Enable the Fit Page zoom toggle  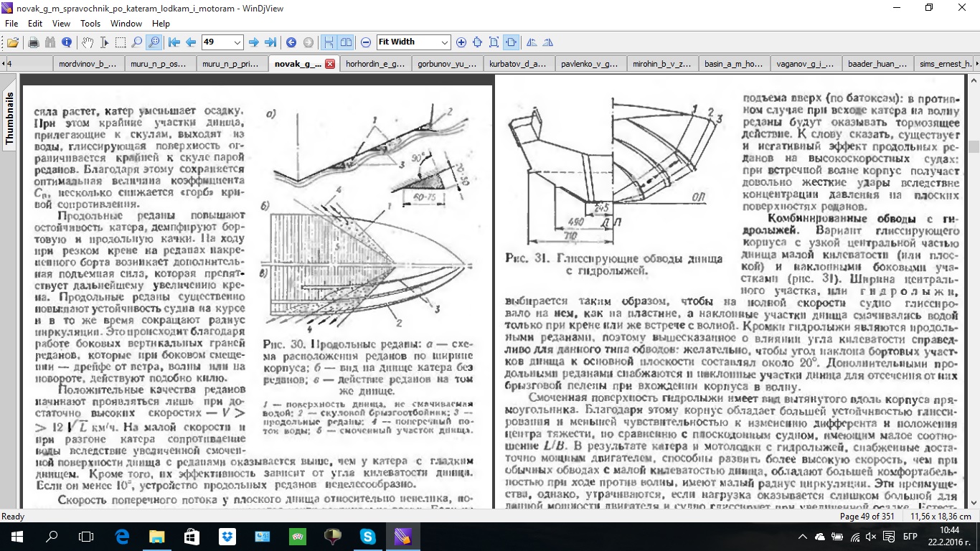[x=494, y=42]
